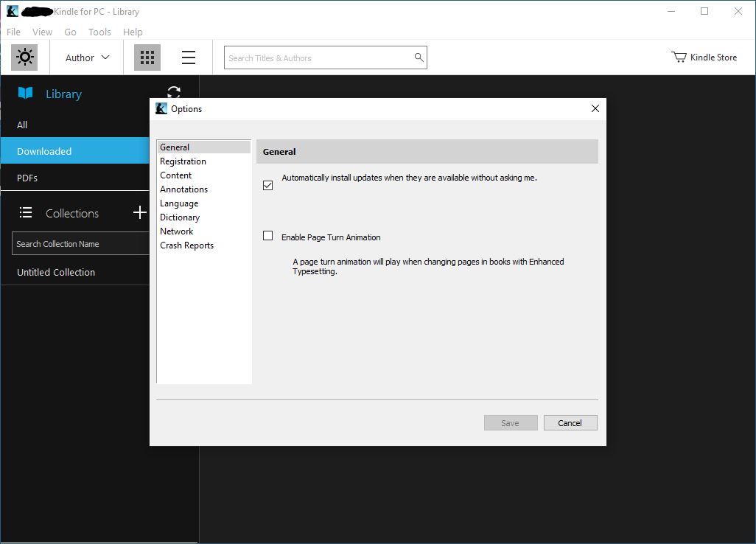Image resolution: width=756 pixels, height=544 pixels.
Task: Select Content in Options list
Action: pyautogui.click(x=204, y=175)
